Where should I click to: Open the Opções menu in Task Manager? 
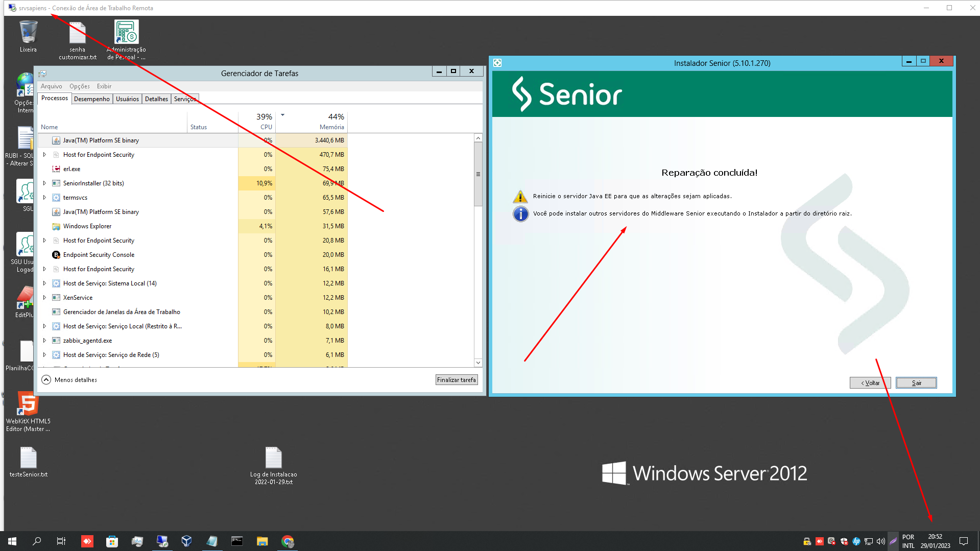point(80,86)
